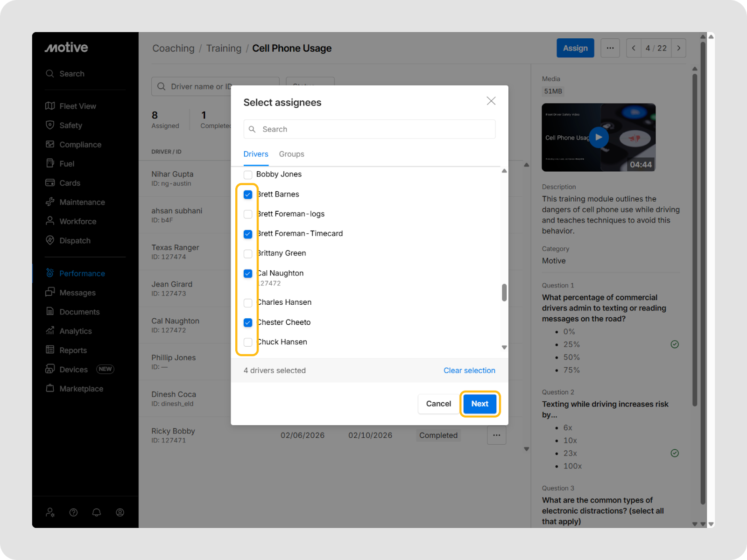Open the more options ellipsis menu beside Assign
747x560 pixels.
[610, 48]
